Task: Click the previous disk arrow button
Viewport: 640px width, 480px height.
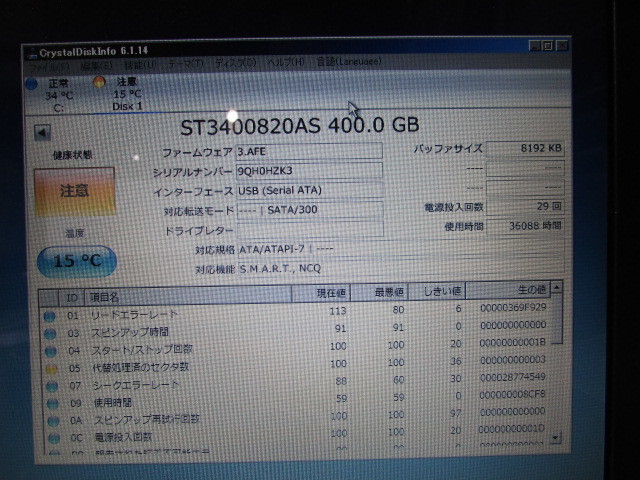Action: [x=42, y=133]
